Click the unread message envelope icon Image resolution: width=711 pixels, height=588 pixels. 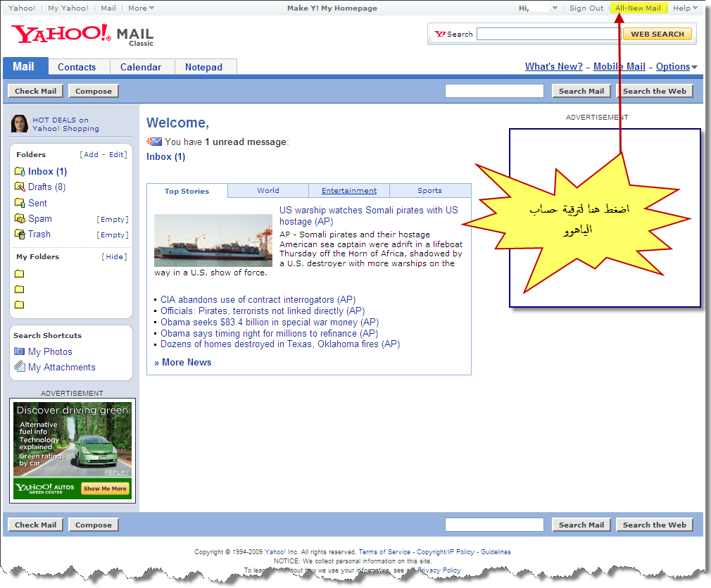tap(154, 142)
